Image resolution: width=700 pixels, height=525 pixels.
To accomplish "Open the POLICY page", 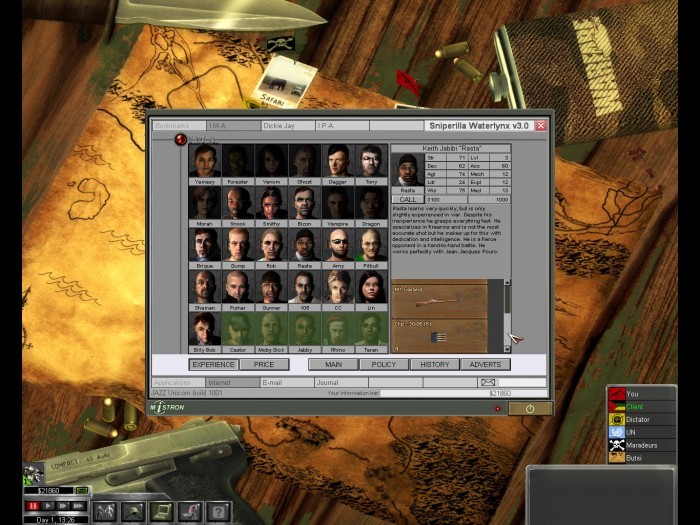I will [384, 365].
